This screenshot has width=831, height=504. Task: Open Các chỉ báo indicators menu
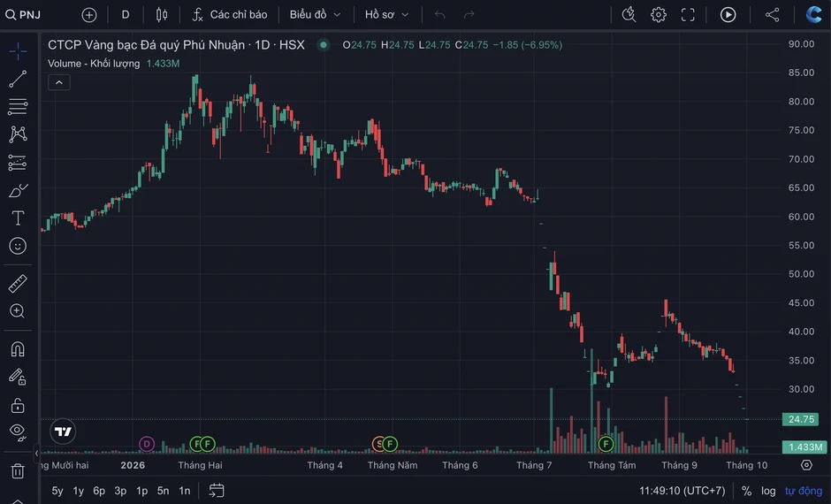click(x=230, y=15)
